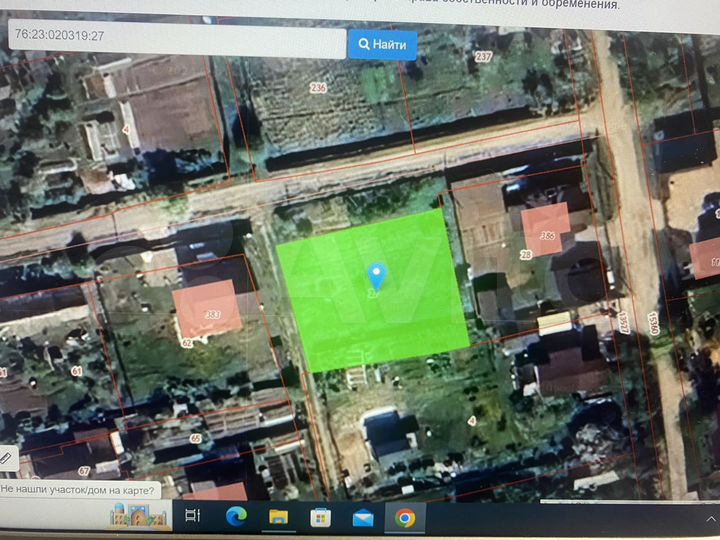
Task: Click parcel label 62 on the map
Action: (187, 343)
